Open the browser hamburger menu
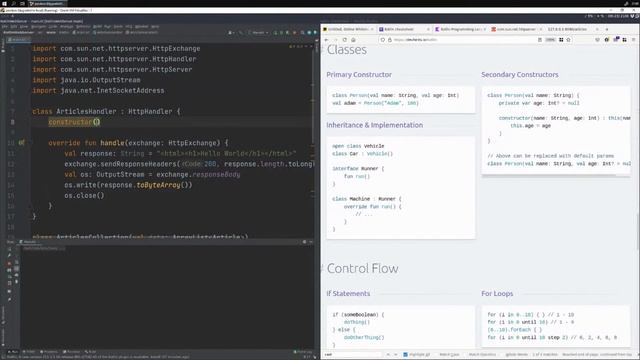640x360 pixels. [633, 40]
